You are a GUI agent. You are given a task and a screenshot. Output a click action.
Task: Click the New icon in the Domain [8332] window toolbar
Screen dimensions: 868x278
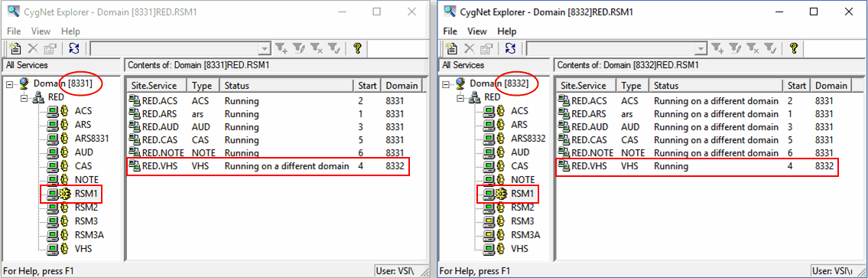[452, 48]
